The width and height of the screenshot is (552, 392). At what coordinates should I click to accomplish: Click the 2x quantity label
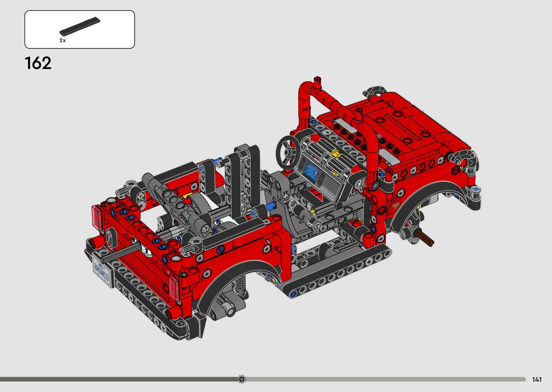coord(63,41)
